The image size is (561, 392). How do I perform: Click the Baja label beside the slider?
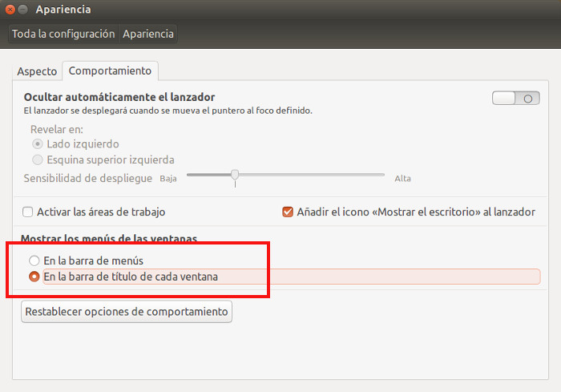168,178
